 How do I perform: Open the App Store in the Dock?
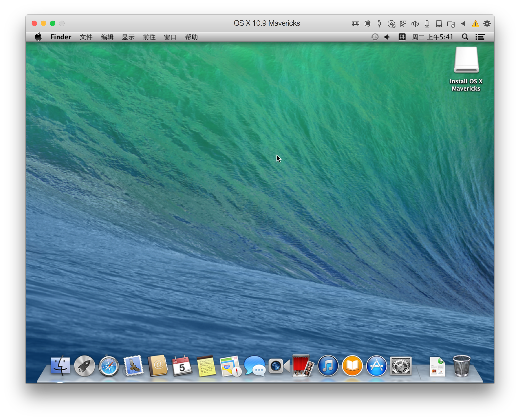pyautogui.click(x=376, y=366)
